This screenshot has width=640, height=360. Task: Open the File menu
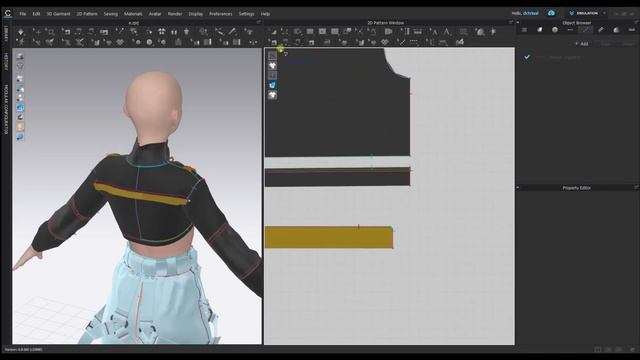click(x=23, y=14)
